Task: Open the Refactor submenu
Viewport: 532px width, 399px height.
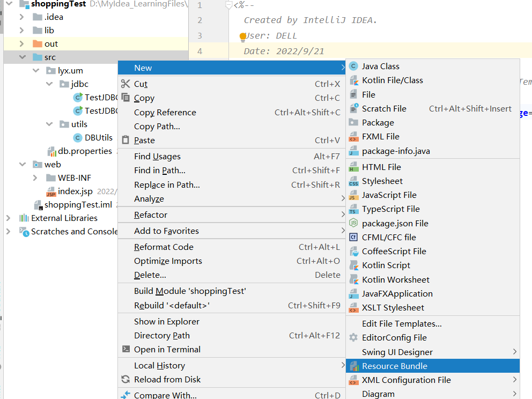Action: (x=232, y=215)
